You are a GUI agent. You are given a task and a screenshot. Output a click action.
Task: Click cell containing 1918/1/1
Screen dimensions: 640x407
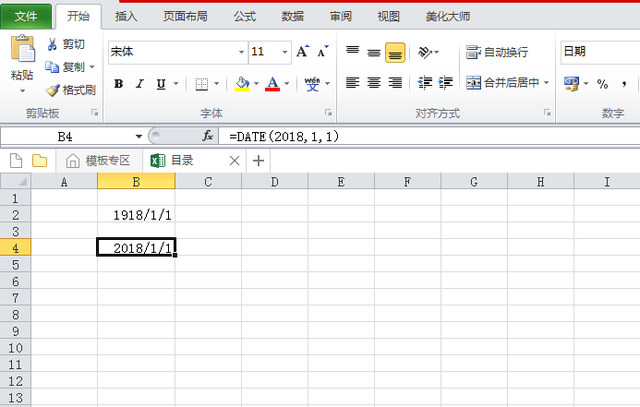(136, 215)
